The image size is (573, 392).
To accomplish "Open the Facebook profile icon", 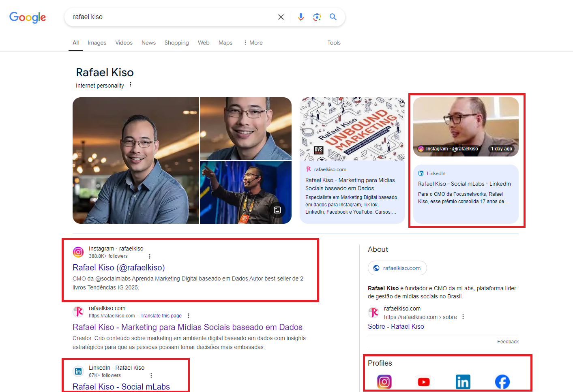I will 502,382.
